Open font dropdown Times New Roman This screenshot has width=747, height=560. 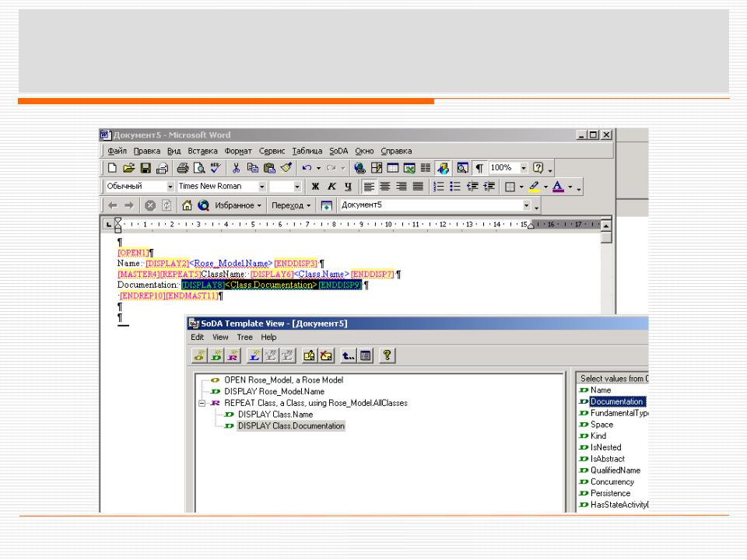[261, 187]
